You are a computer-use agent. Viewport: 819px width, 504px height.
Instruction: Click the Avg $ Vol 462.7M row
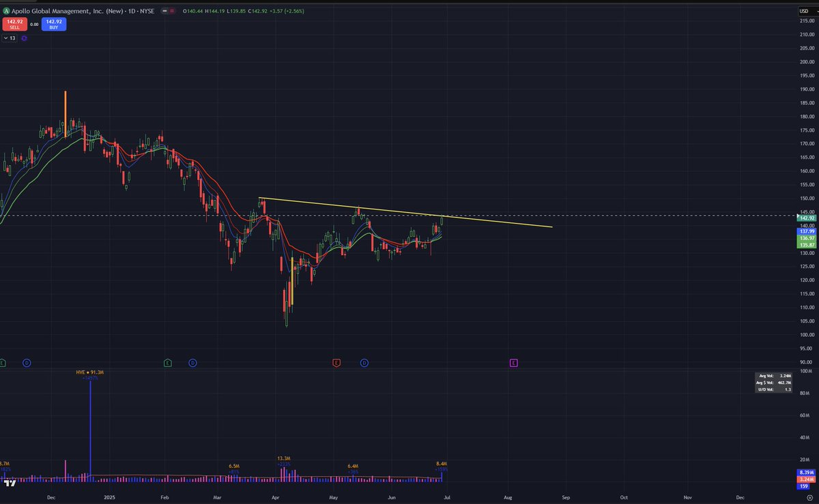point(775,383)
